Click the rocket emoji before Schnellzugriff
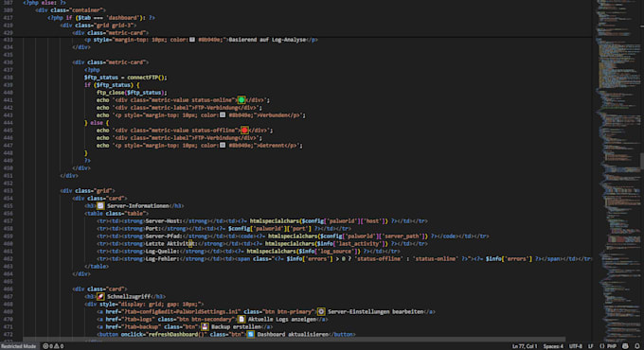Screen dimensions: 644x350 pos(100,296)
